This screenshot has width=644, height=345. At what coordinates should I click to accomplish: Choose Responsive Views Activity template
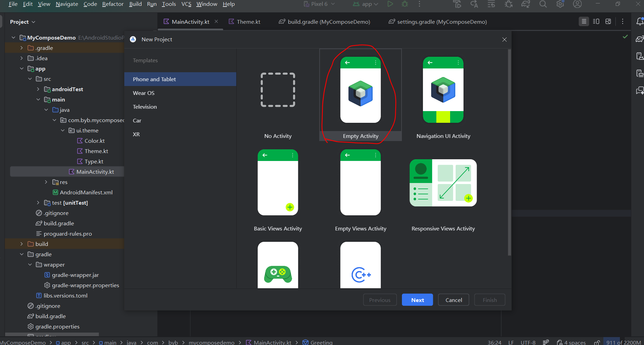tap(443, 187)
